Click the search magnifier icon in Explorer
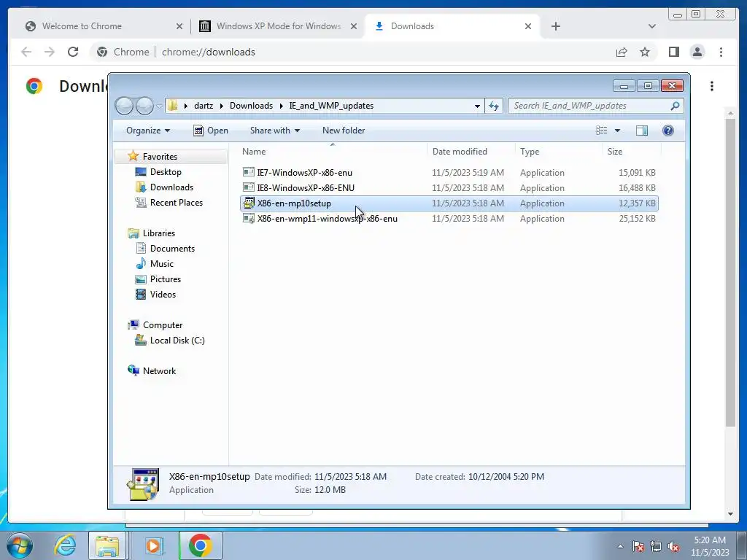 click(x=675, y=106)
